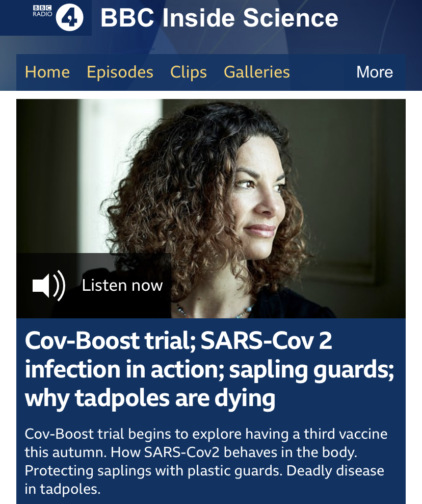Click the episode description about third vaccine
The width and height of the screenshot is (422, 504).
206,461
